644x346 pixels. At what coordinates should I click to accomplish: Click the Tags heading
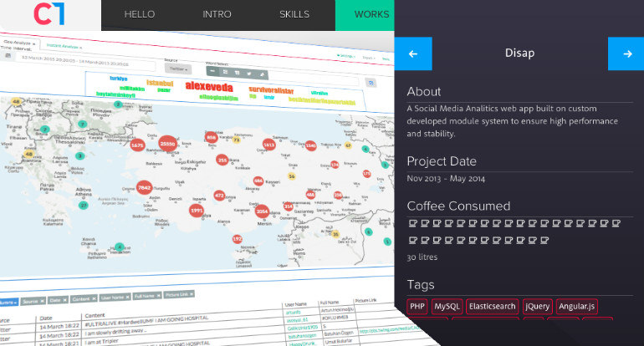click(421, 284)
